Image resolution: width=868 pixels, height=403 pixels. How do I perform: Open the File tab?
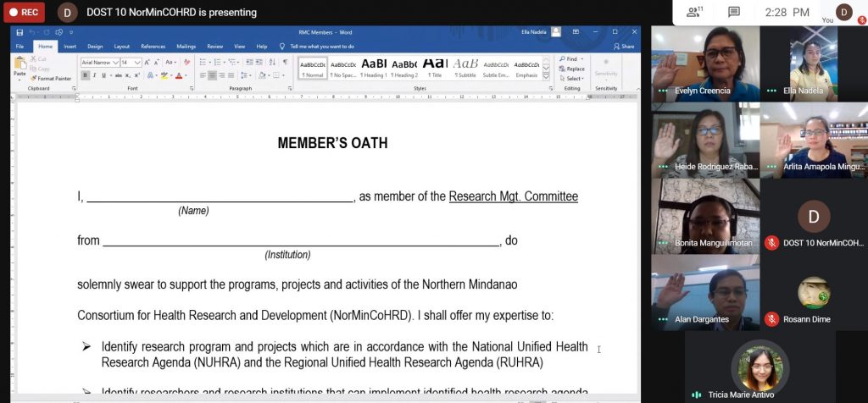(x=20, y=47)
